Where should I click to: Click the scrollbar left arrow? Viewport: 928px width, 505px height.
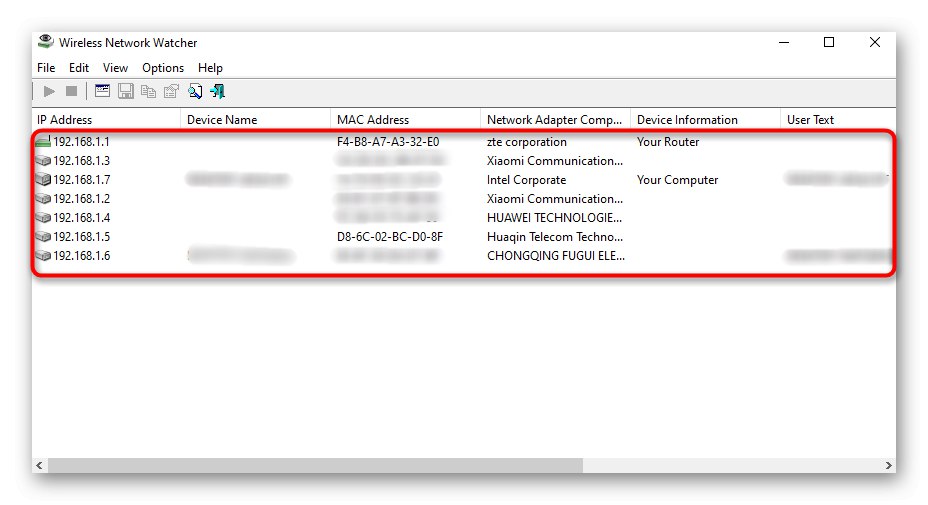39,465
